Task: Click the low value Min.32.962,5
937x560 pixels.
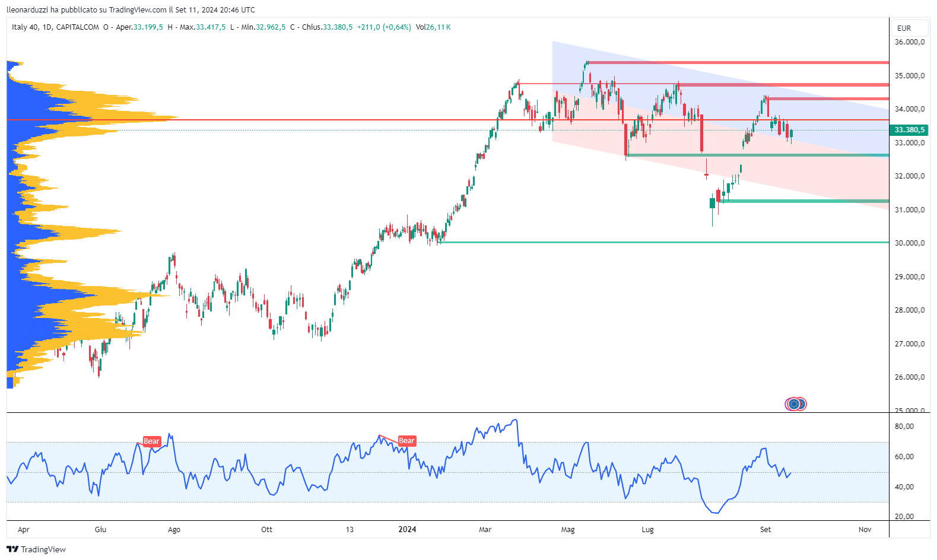Action: pos(263,27)
